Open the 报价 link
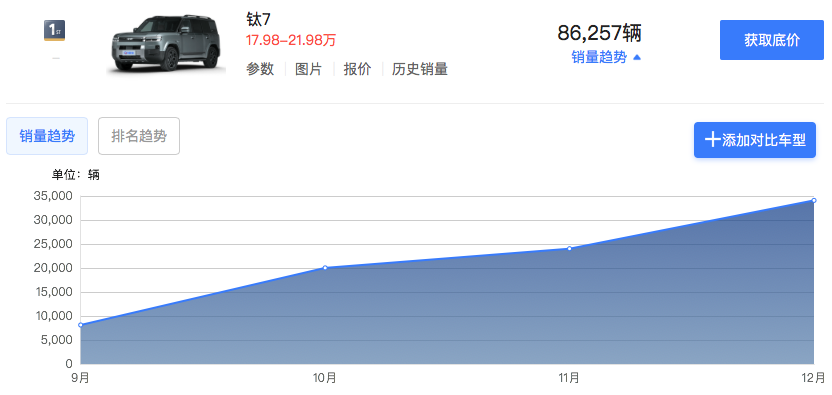Viewport: 832px width, 395px height. pyautogui.click(x=357, y=69)
